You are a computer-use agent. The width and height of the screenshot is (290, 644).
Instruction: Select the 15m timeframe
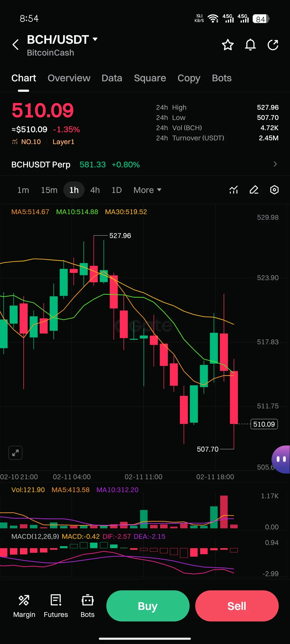point(49,190)
